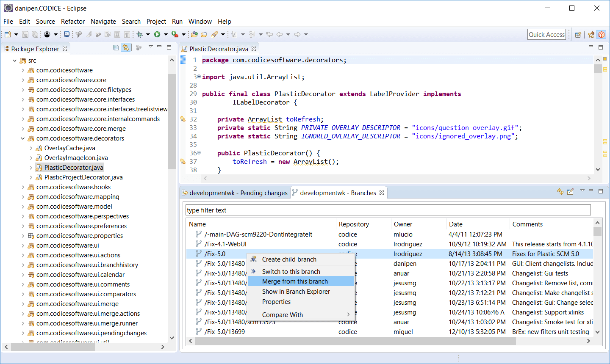The height and width of the screenshot is (364, 610).
Task: Click the Open Type folder icon in the toolbar
Action: click(x=194, y=34)
